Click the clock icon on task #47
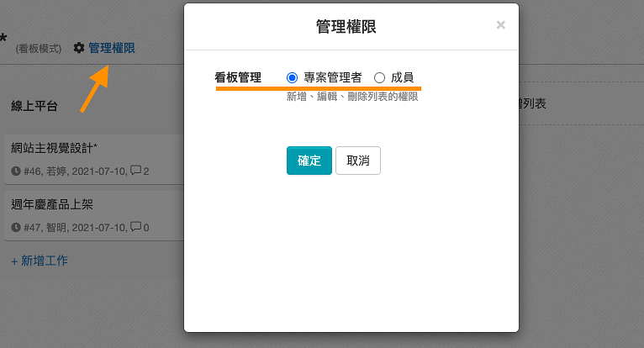 [16, 227]
